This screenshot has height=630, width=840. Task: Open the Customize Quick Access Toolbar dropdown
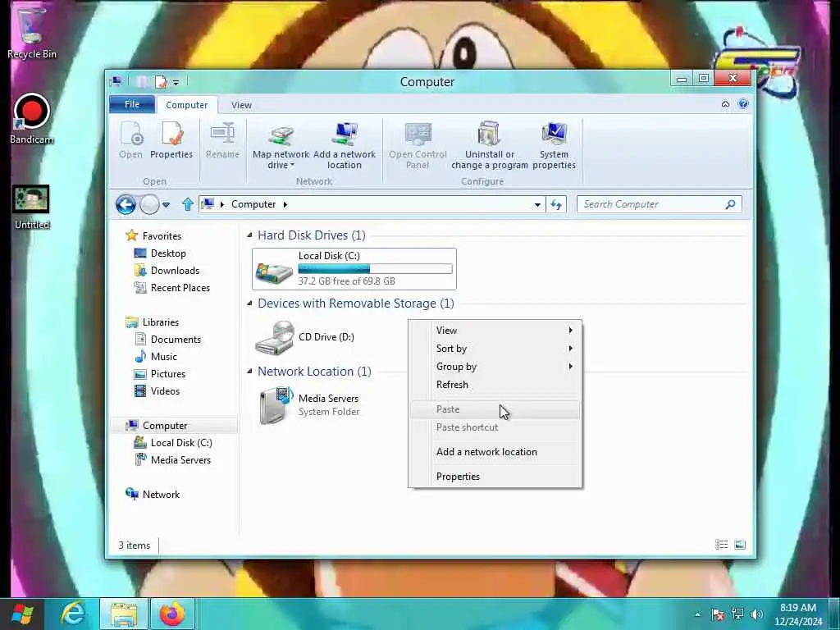tap(176, 83)
